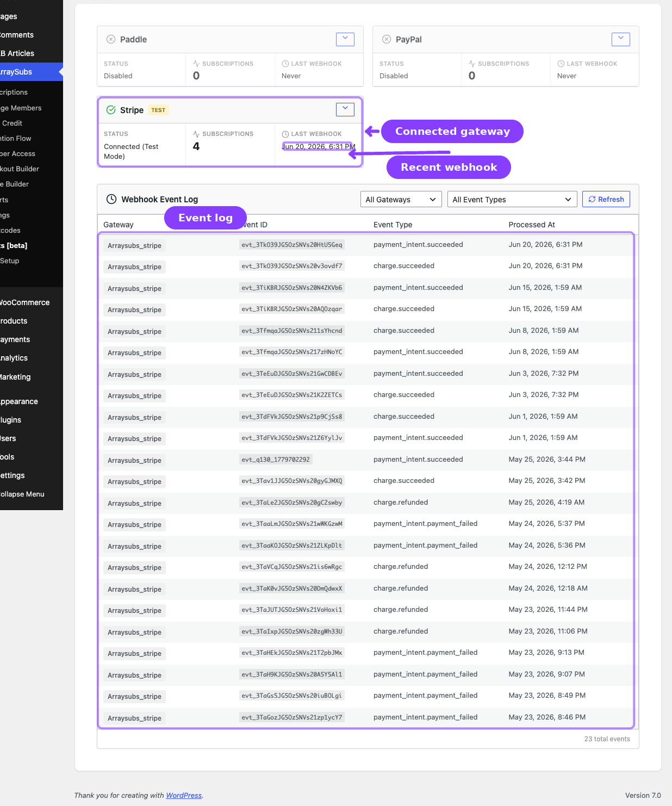Open the Setup submenu item

(x=10, y=261)
